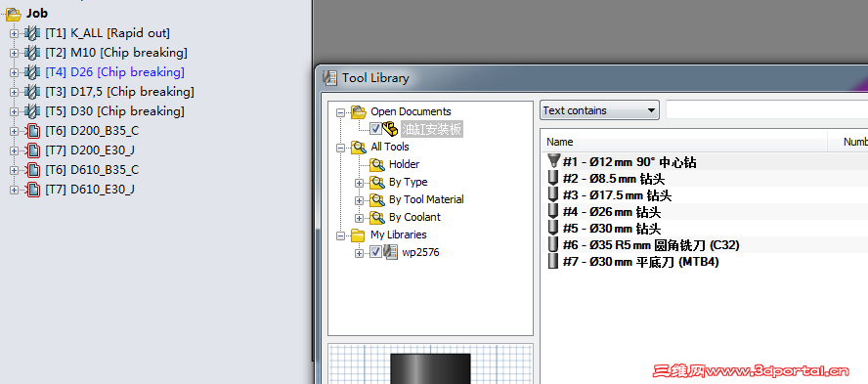Click the All Tools search-folder icon
The height and width of the screenshot is (384, 868).
[359, 148]
